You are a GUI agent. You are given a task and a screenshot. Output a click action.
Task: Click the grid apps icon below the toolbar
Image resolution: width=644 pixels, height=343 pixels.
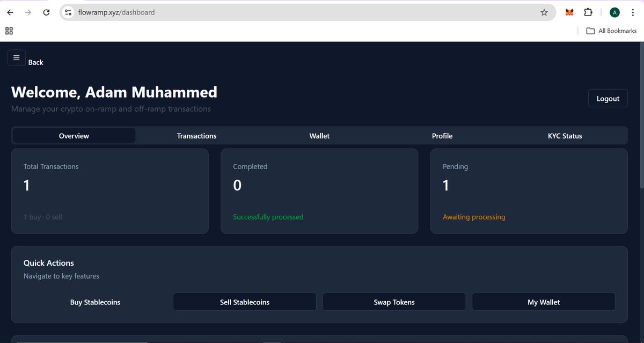tap(9, 31)
